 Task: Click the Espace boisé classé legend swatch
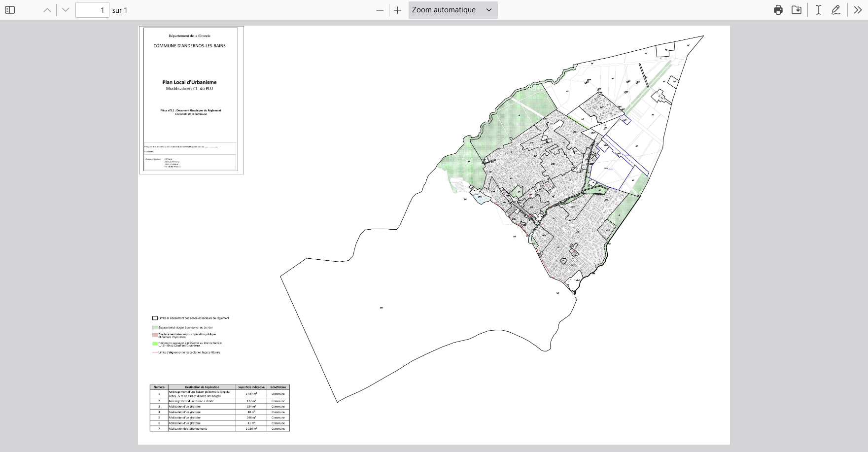pyautogui.click(x=155, y=327)
